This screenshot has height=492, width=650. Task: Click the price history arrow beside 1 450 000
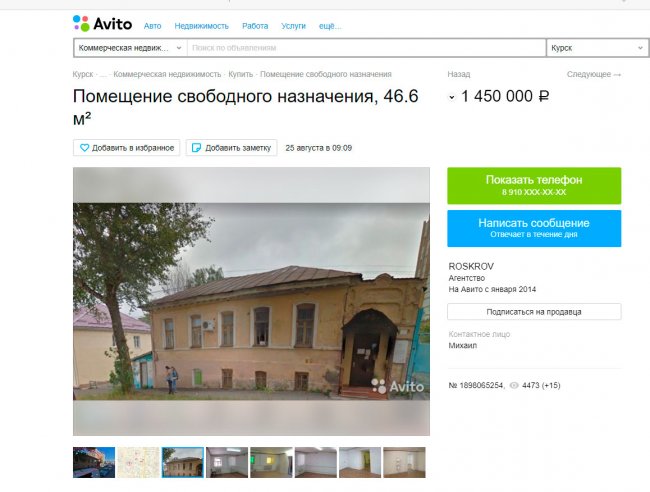point(452,97)
